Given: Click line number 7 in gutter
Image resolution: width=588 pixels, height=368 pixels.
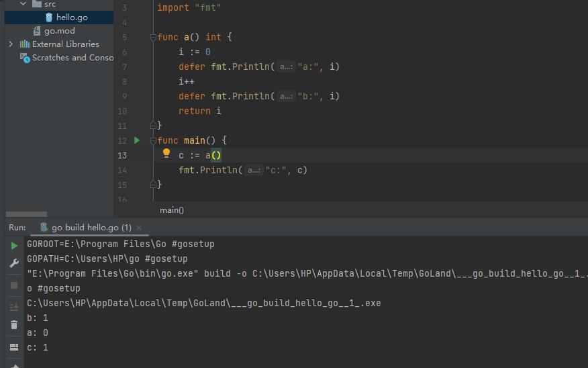Looking at the screenshot, I should pos(124,66).
